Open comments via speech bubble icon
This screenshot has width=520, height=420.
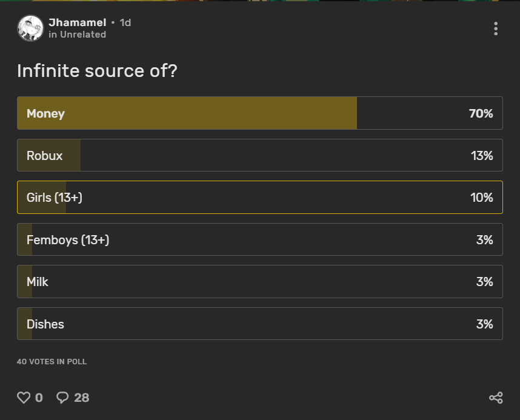62,398
